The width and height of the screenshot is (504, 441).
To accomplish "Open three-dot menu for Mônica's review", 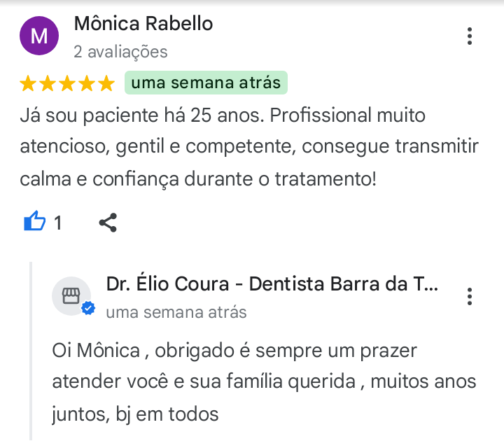I will pyautogui.click(x=469, y=36).
